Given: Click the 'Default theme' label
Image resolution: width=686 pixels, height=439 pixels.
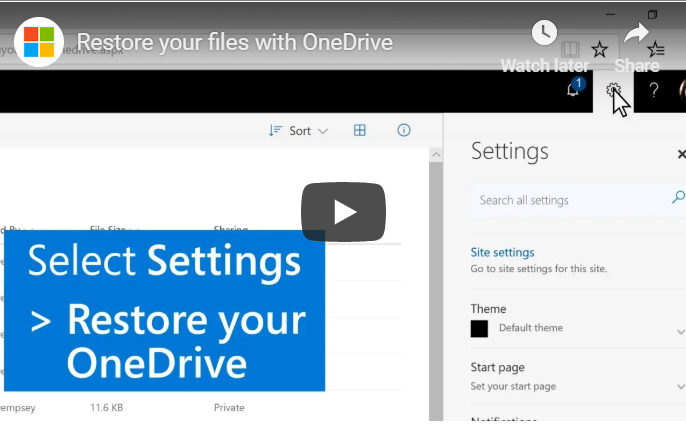Looking at the screenshot, I should coord(531,328).
